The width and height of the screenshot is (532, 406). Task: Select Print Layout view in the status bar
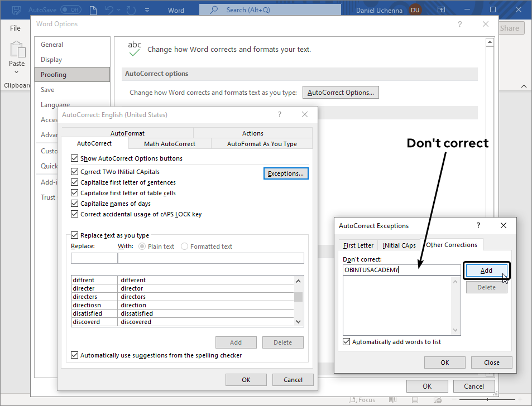click(x=414, y=399)
